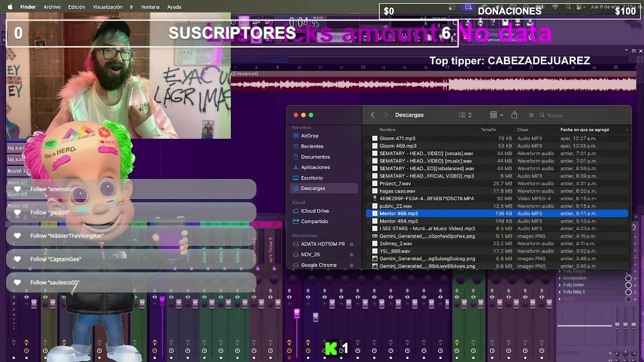Viewport: 644px width, 362px height.
Task: Show more Finder toolbar items with double chevron
Action: click(x=531, y=115)
